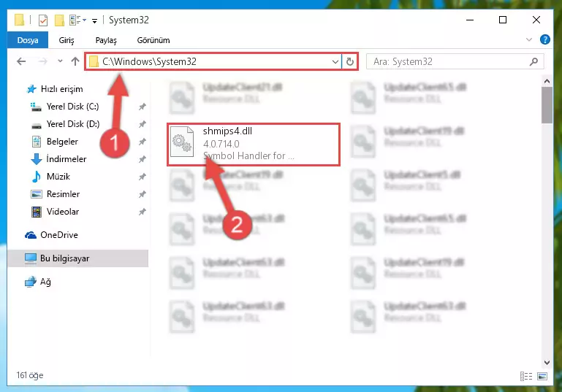562x392 pixels.
Task: Click the pin icon beside Yerel Disk (C:)
Action: click(x=143, y=107)
